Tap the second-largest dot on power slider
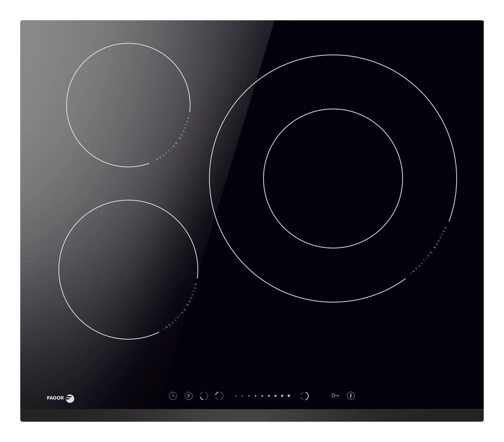 coord(282,396)
